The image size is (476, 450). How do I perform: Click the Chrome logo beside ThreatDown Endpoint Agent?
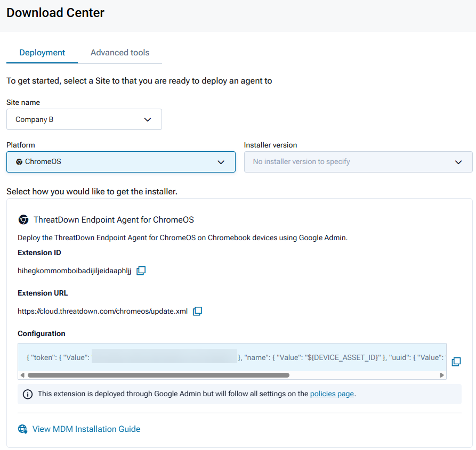[23, 219]
